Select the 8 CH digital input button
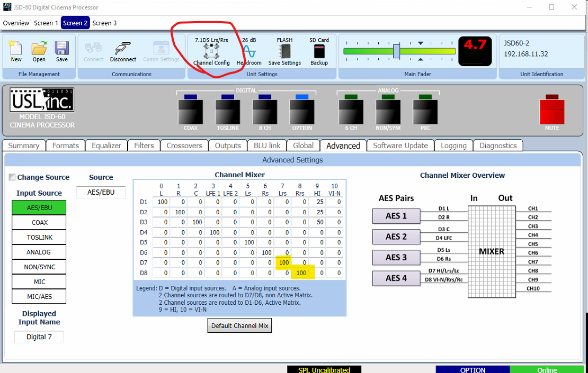 click(x=265, y=112)
